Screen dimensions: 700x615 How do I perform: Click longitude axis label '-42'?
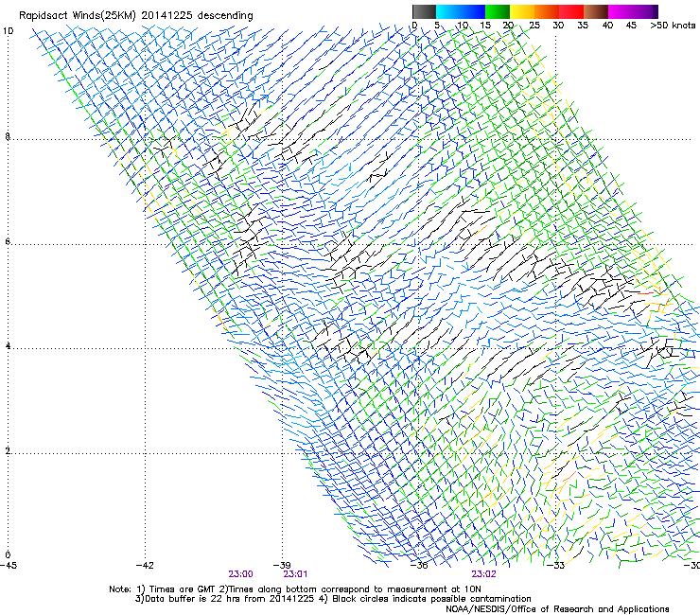tap(145, 566)
